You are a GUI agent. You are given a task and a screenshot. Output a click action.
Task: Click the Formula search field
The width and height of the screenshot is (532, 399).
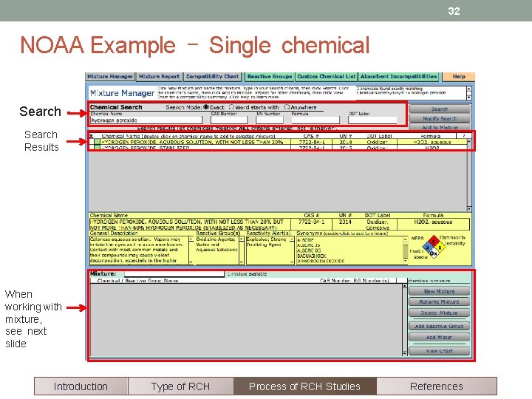pyautogui.click(x=316, y=120)
